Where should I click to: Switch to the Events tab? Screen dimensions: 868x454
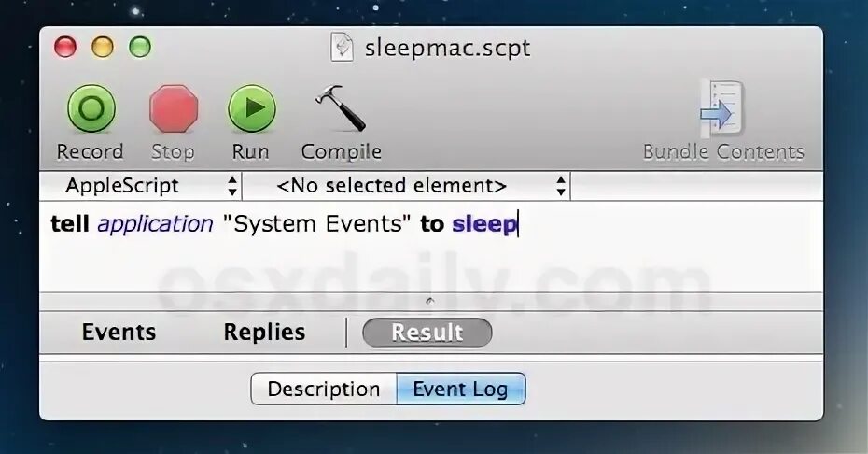[x=119, y=332]
